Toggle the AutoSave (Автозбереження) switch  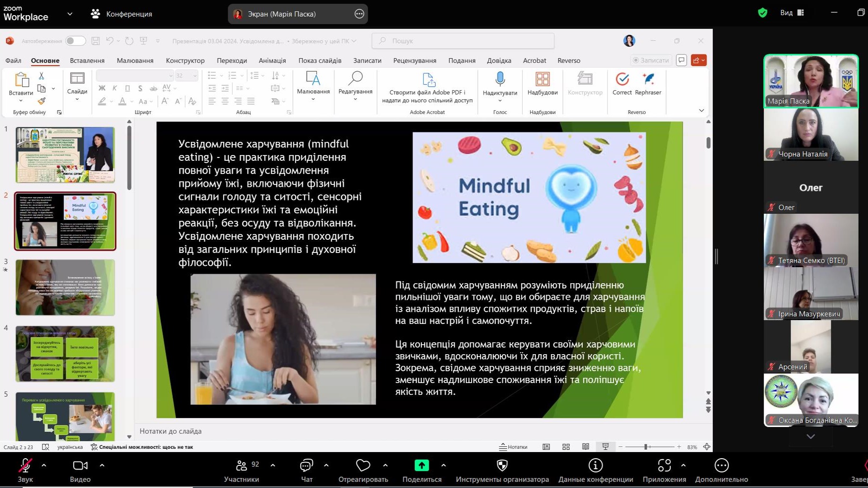pyautogui.click(x=75, y=41)
